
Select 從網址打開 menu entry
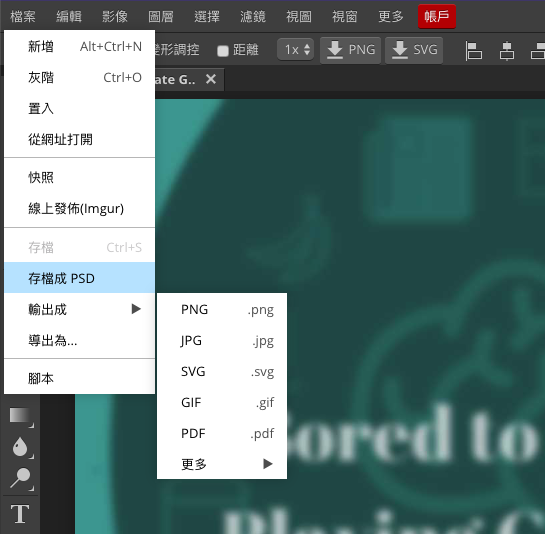(80, 139)
